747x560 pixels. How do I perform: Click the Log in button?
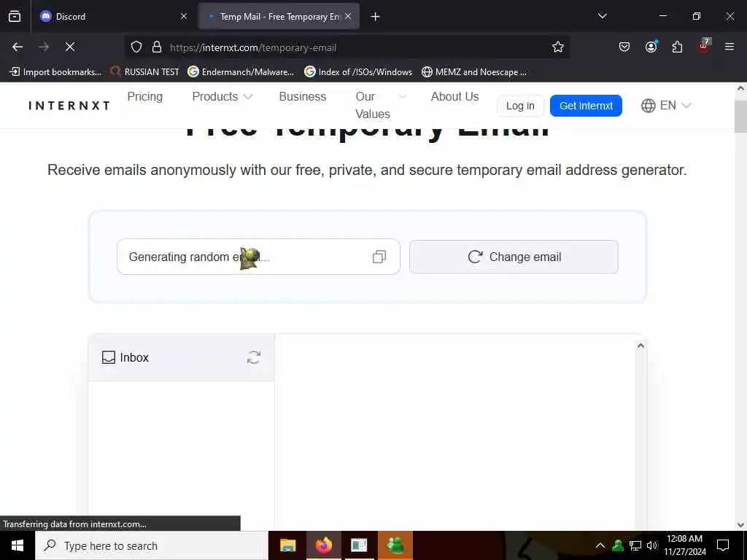(520, 106)
